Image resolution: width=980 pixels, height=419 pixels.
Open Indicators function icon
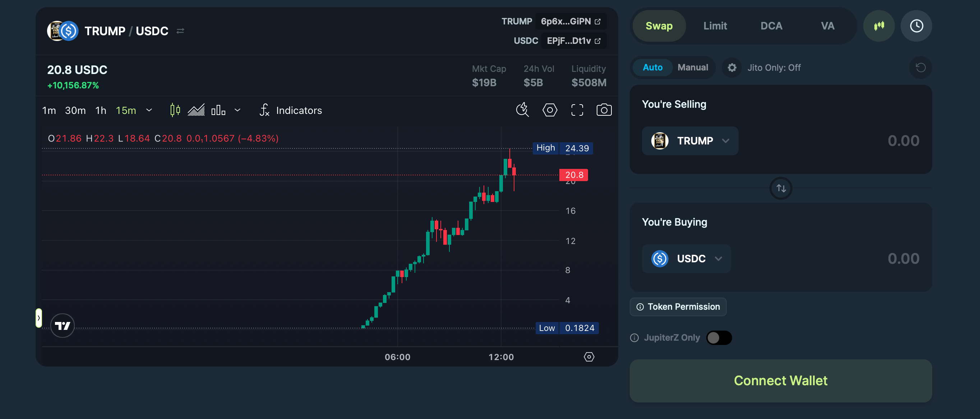tap(264, 110)
